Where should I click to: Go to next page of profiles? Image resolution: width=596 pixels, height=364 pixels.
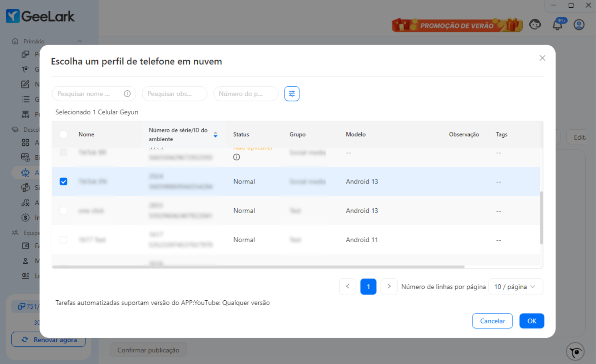pyautogui.click(x=389, y=287)
